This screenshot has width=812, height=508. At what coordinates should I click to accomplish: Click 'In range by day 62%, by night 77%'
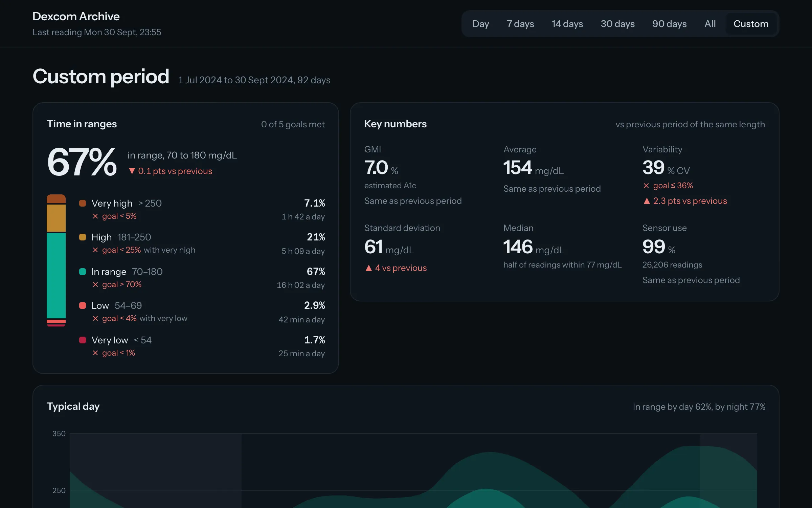(x=699, y=407)
